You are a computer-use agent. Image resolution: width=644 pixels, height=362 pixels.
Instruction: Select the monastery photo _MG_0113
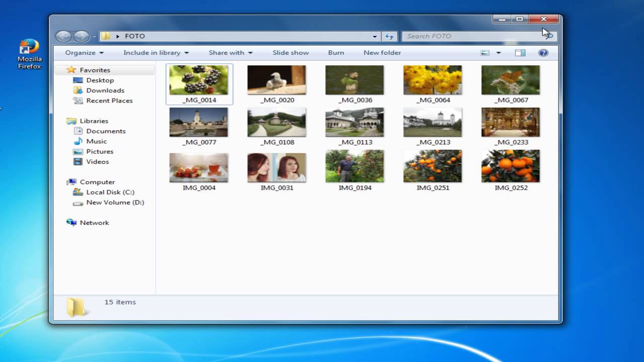[355, 122]
